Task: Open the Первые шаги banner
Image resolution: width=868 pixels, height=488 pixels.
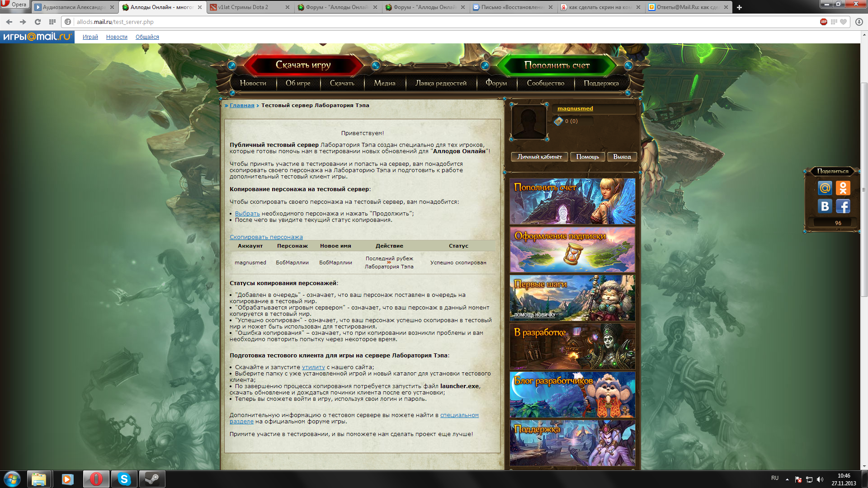Action: coord(572,298)
